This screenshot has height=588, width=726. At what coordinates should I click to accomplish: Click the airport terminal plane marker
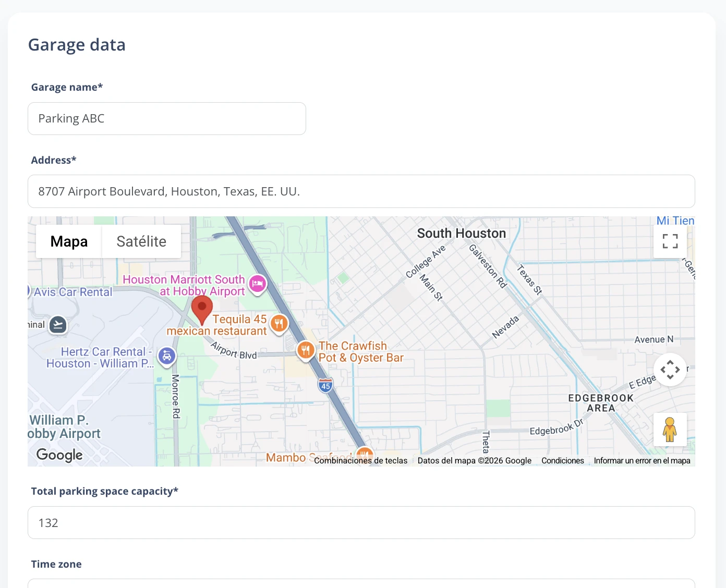click(58, 325)
